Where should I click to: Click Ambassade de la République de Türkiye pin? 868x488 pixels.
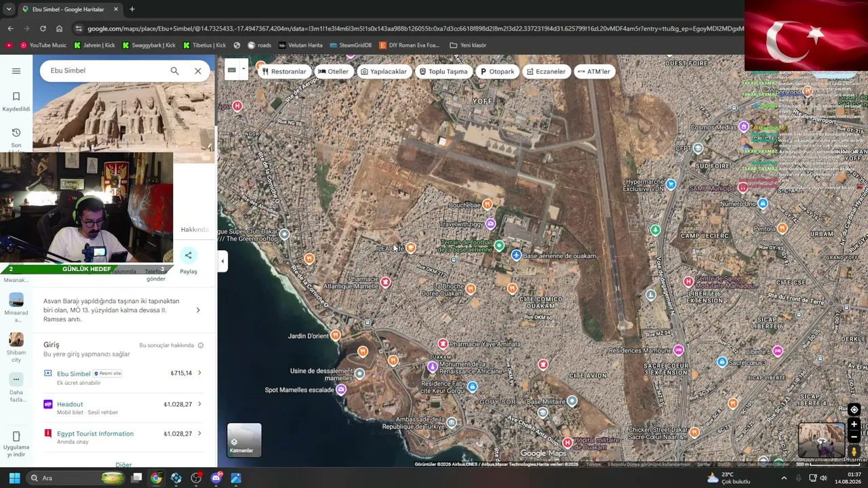point(452,423)
